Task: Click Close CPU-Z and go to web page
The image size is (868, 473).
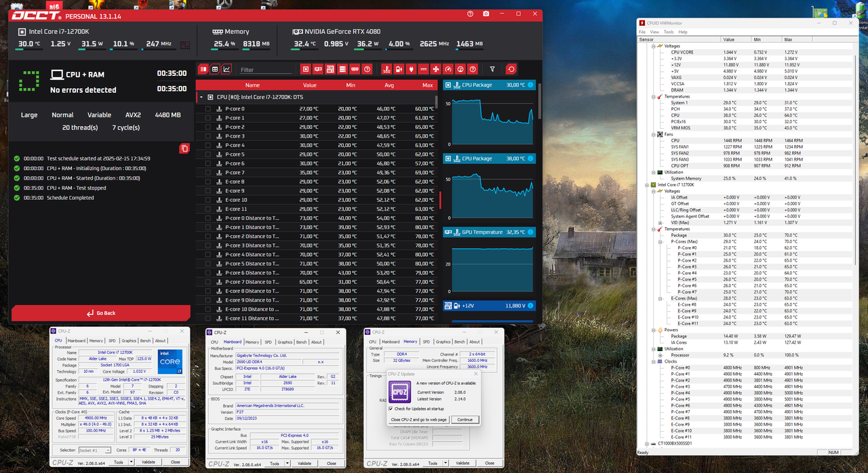Action: click(419, 419)
